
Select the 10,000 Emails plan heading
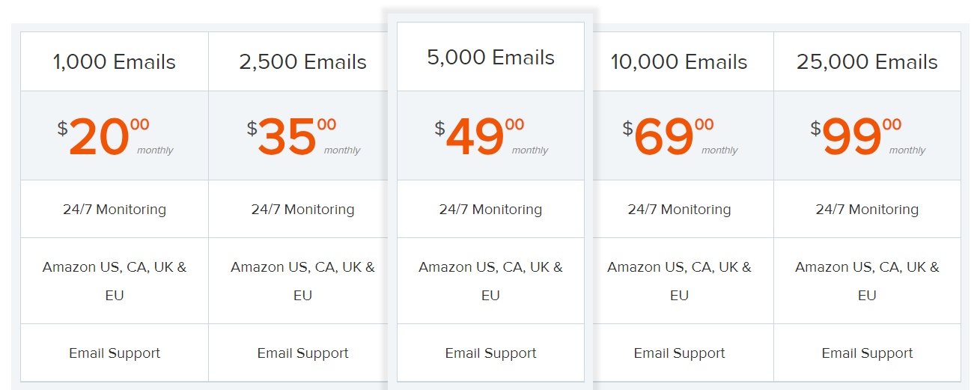[679, 62]
